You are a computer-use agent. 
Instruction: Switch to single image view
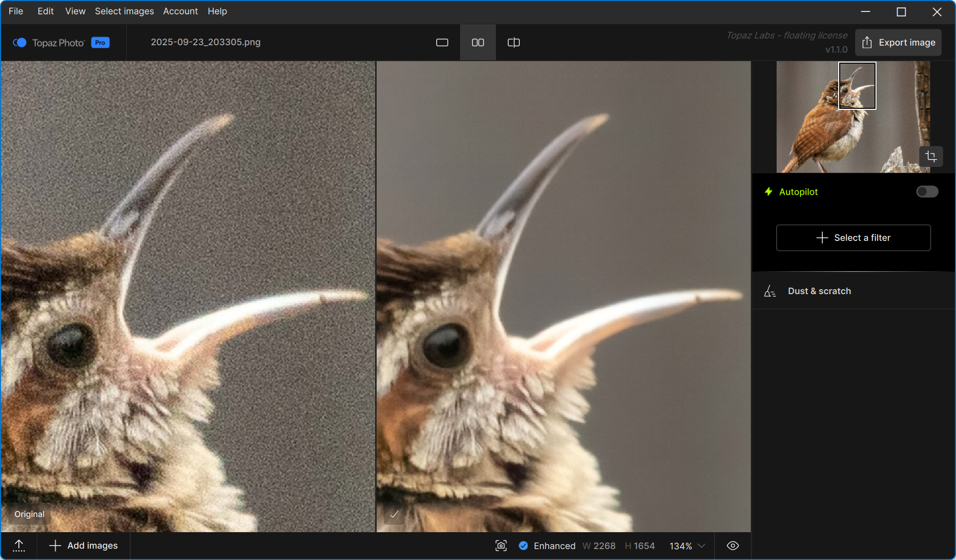pyautogui.click(x=442, y=43)
